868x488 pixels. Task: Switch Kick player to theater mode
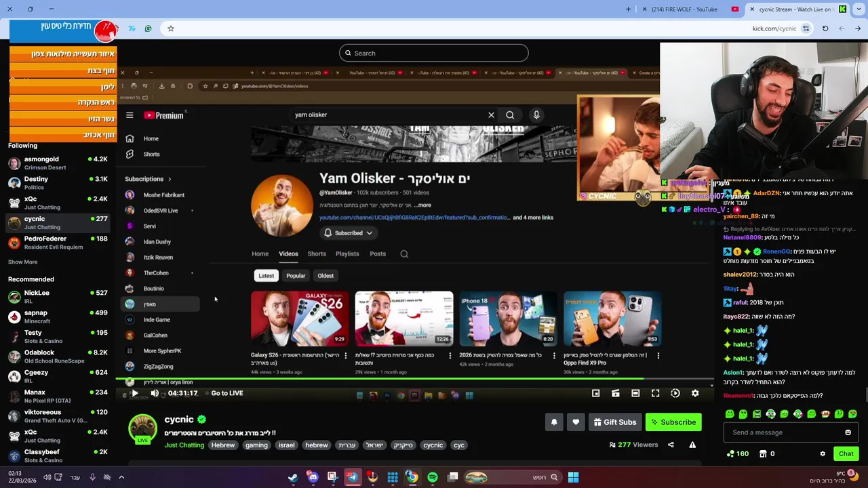click(x=635, y=393)
